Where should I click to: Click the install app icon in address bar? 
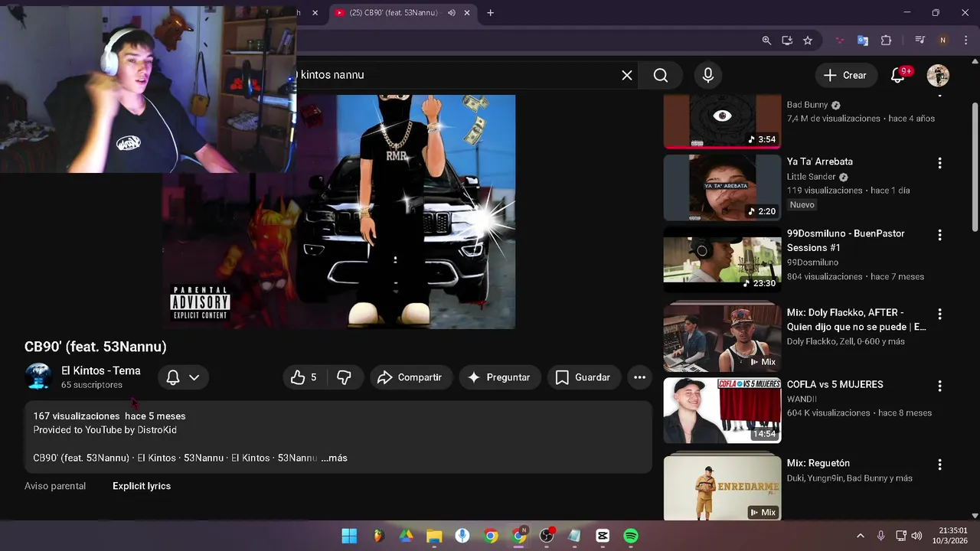pyautogui.click(x=787, y=41)
